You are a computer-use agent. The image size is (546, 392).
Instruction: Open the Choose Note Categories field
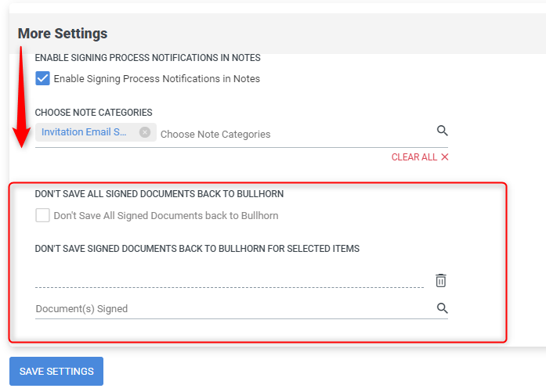tap(290, 135)
